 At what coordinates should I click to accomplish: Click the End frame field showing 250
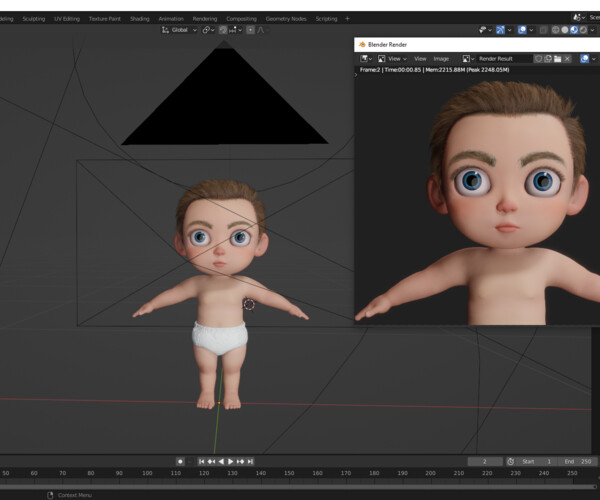(x=577, y=461)
